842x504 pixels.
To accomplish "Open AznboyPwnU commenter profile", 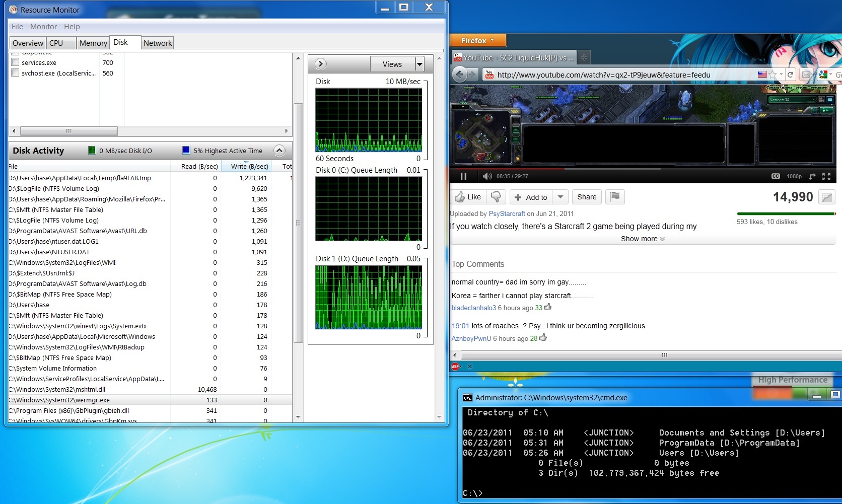I will 471,338.
